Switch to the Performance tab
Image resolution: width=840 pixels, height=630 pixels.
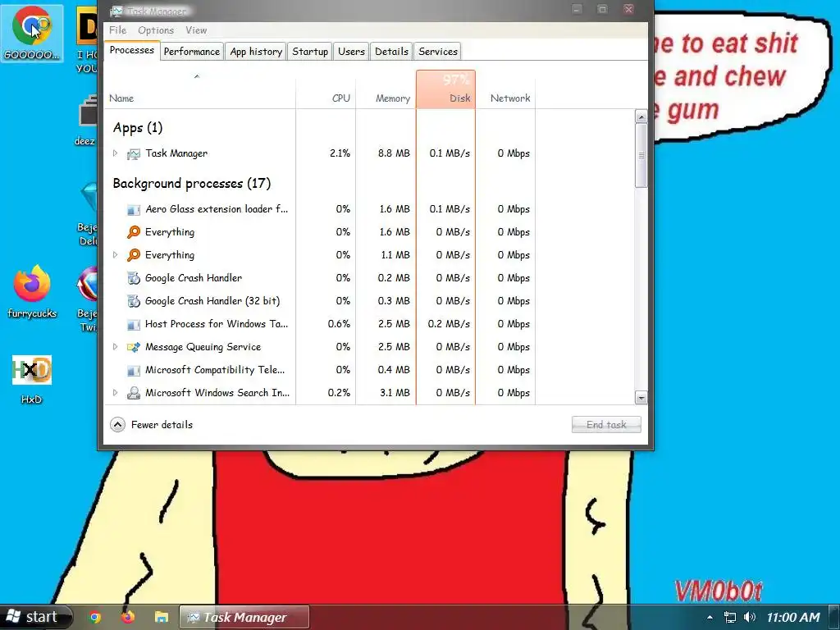pyautogui.click(x=192, y=52)
